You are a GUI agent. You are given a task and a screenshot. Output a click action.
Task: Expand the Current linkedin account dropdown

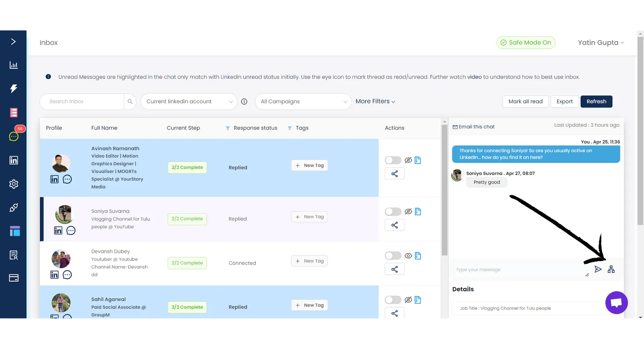tap(189, 101)
